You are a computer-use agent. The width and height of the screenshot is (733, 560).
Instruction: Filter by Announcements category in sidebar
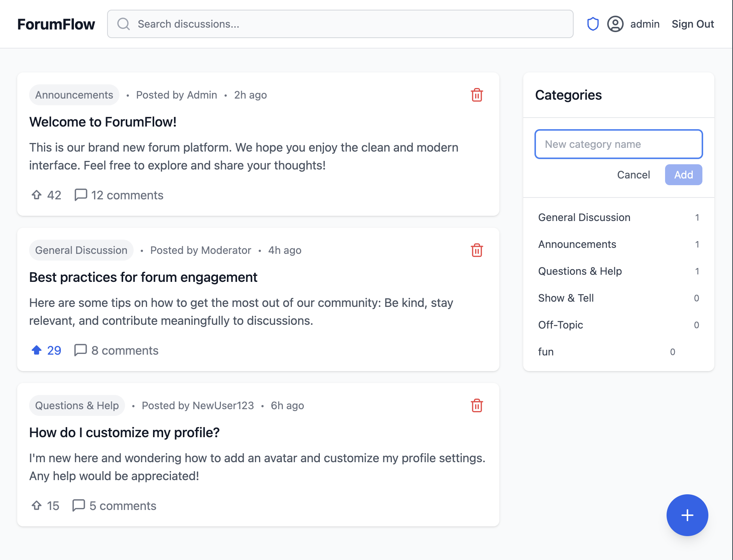coord(618,244)
